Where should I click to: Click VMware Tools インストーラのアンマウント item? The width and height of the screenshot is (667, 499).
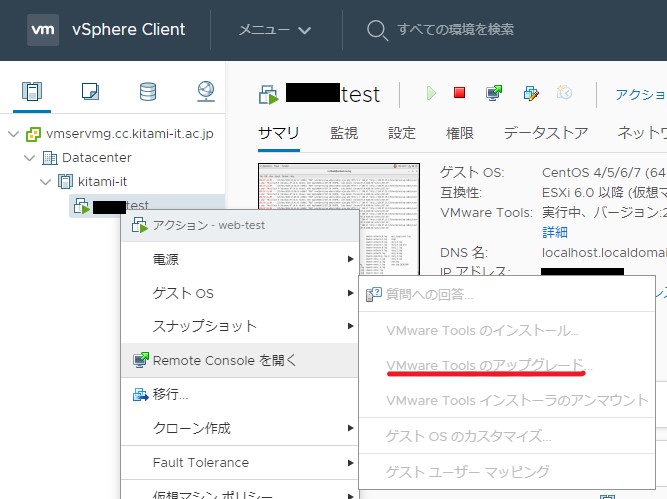pyautogui.click(x=507, y=400)
